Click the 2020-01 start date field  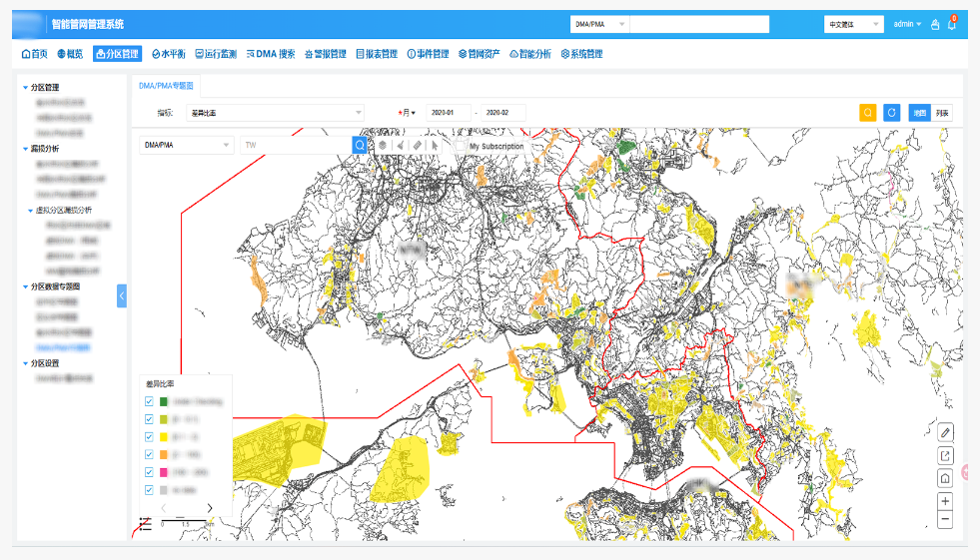[x=449, y=113]
